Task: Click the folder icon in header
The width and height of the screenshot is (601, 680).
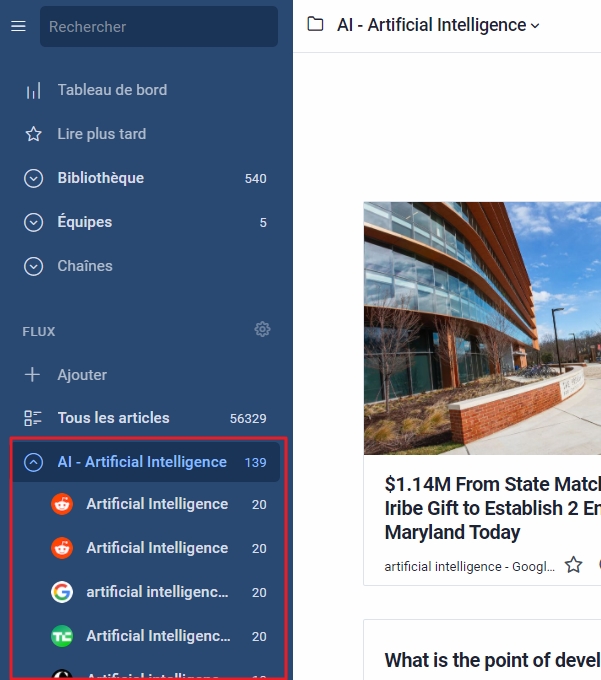Action: click(315, 24)
